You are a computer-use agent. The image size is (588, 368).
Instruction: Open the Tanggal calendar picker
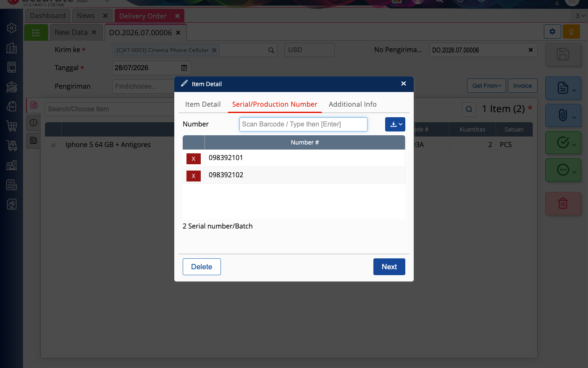184,68
